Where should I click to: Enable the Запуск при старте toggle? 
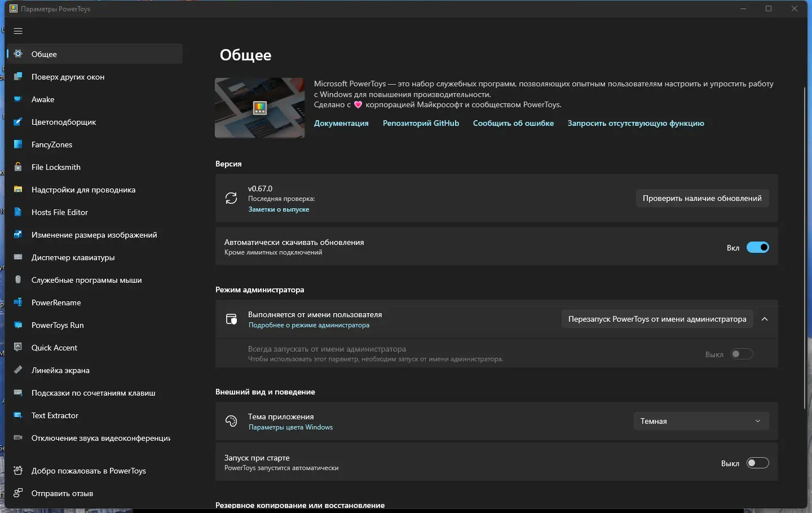point(757,463)
